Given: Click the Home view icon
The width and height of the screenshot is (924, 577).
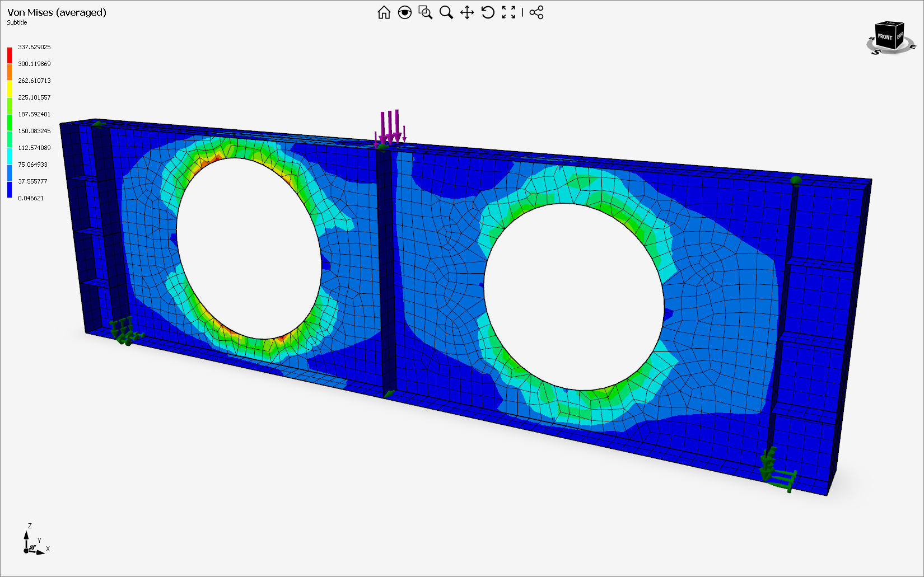Looking at the screenshot, I should coord(384,12).
